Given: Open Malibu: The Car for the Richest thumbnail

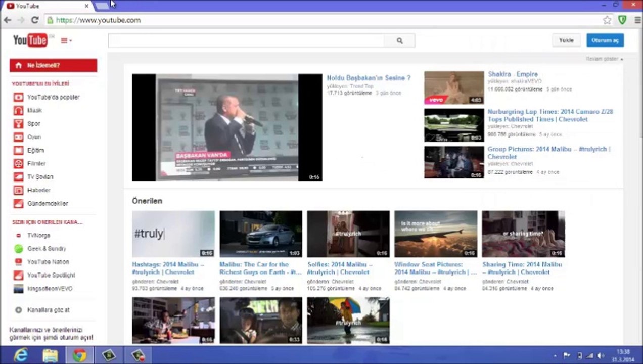Looking at the screenshot, I should click(x=261, y=234).
